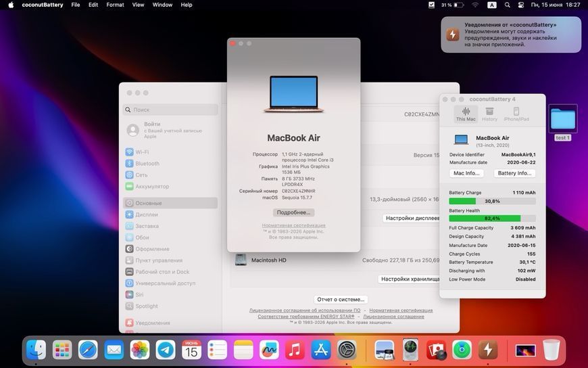The image size is (588, 368).
Task: Open Уведомления in Settings sidebar
Action: pyautogui.click(x=170, y=323)
